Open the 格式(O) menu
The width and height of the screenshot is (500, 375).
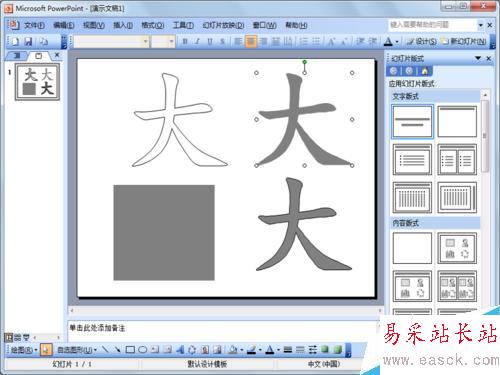tap(152, 25)
